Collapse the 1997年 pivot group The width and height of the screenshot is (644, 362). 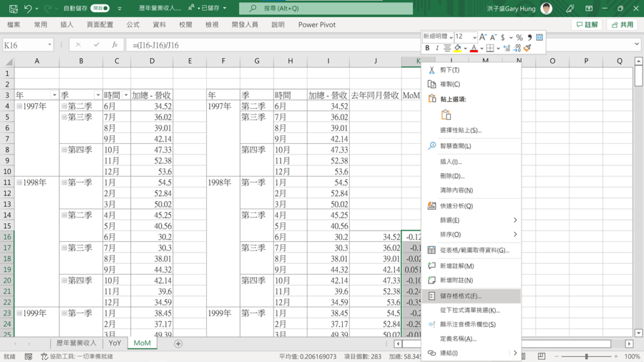click(19, 106)
